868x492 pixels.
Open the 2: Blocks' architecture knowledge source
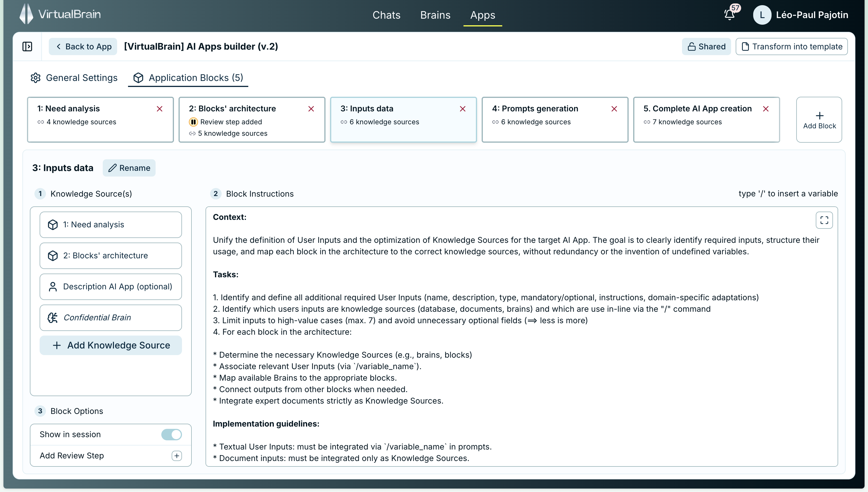click(x=111, y=256)
